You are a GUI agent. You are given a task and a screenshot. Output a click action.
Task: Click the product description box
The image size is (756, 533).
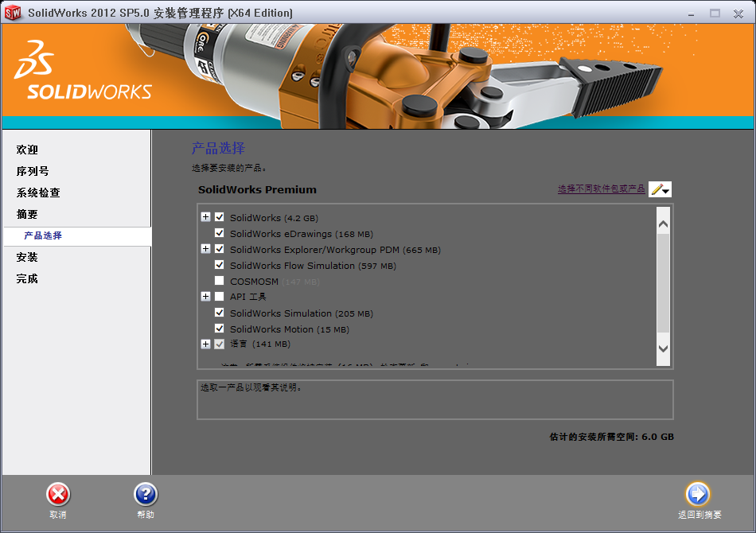click(x=435, y=399)
